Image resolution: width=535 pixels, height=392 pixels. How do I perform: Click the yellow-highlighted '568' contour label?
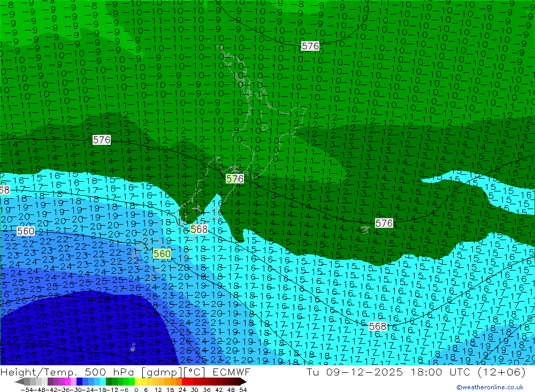[x=199, y=229]
